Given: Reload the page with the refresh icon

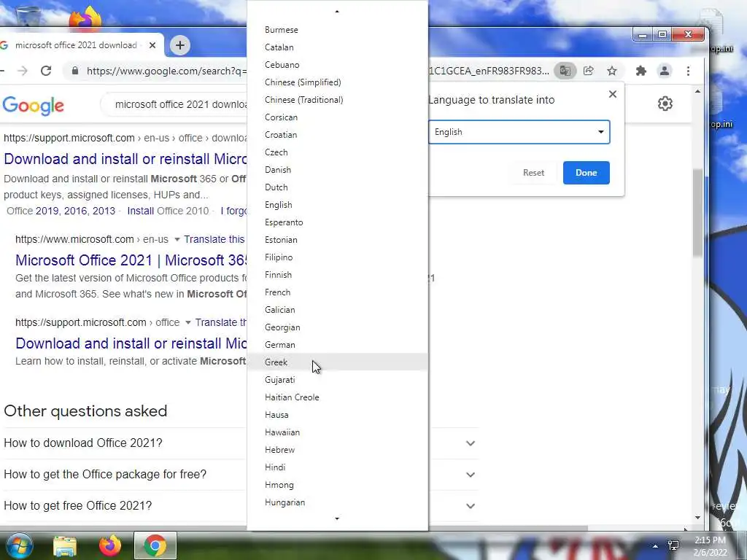Looking at the screenshot, I should (x=46, y=71).
